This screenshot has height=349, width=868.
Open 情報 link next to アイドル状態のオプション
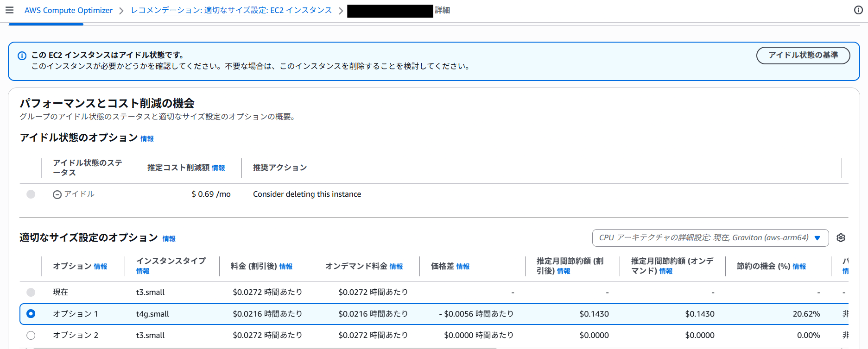coord(147,138)
